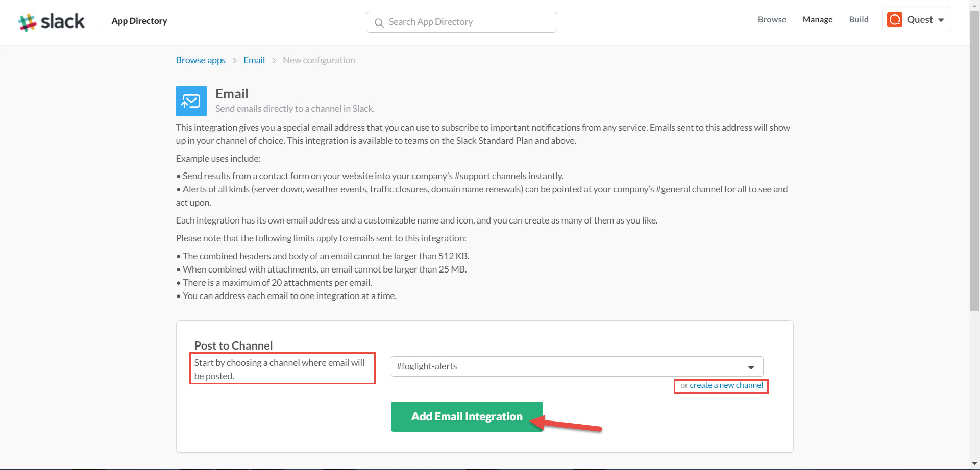Image resolution: width=980 pixels, height=470 pixels.
Task: Click the New configuration breadcrumb text
Action: pyautogui.click(x=318, y=60)
